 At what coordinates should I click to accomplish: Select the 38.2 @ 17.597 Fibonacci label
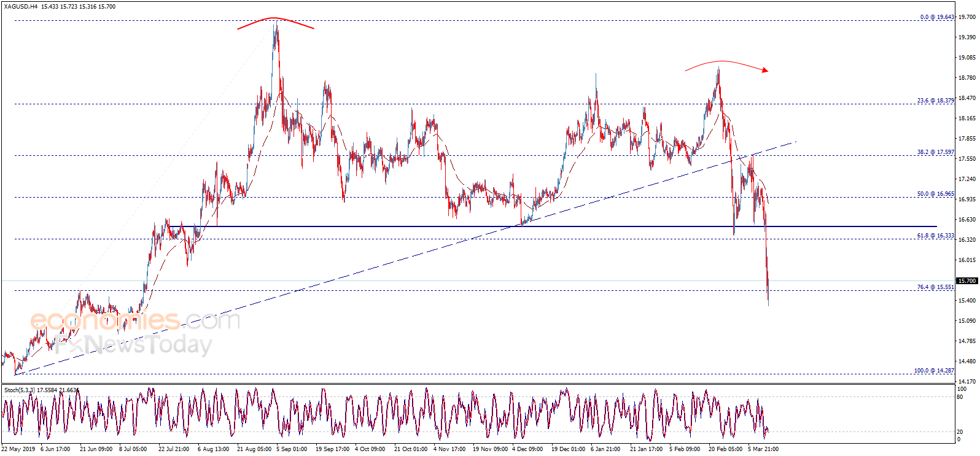click(936, 152)
